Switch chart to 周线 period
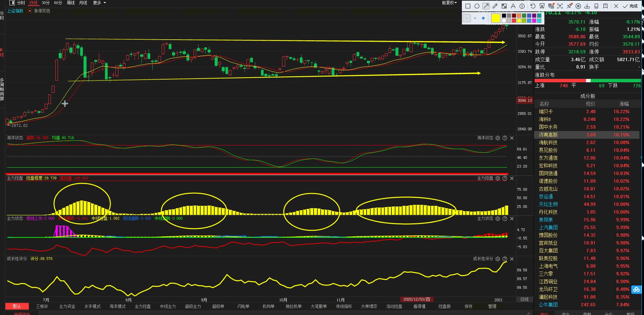 pos(71,3)
